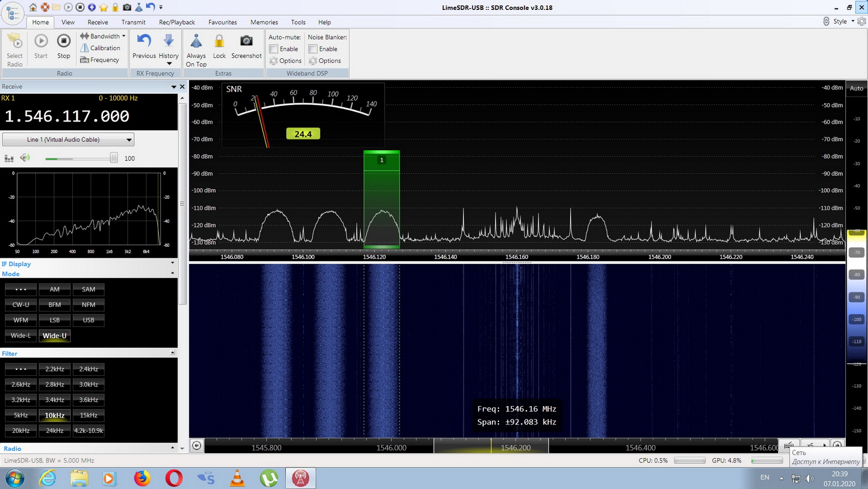
Task: Click the stop icon in quick access toolbar
Action: [x=80, y=7]
